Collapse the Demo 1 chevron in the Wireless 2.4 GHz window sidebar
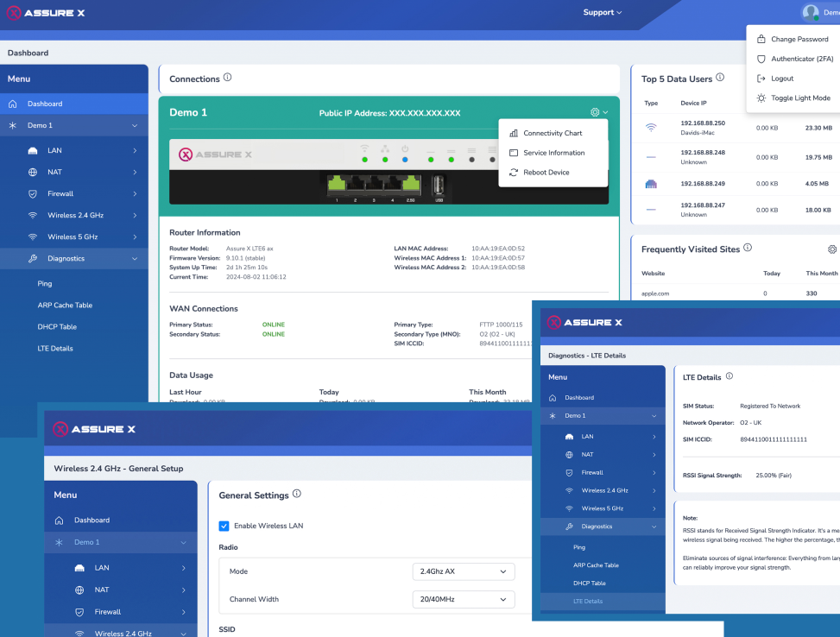This screenshot has height=637, width=840. tap(183, 542)
